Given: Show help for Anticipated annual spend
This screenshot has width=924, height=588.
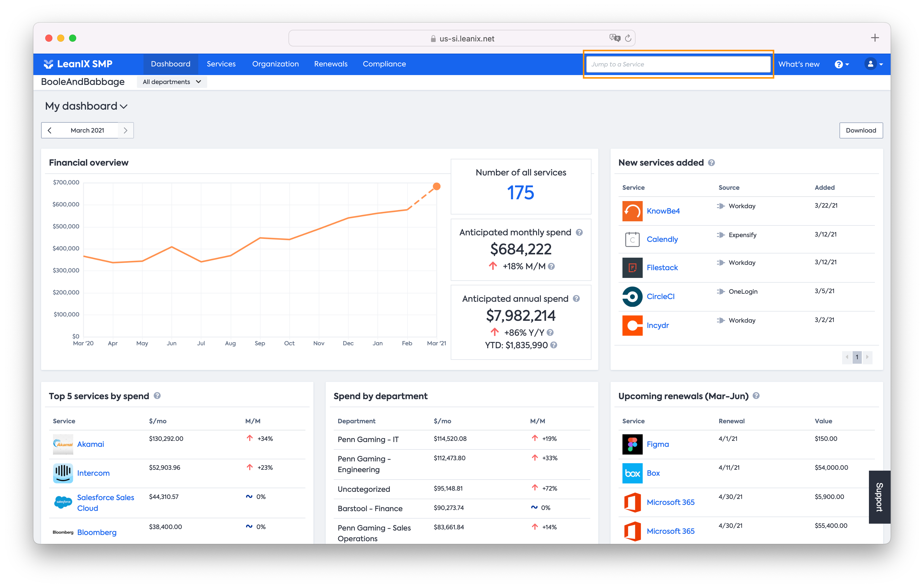Looking at the screenshot, I should (576, 299).
